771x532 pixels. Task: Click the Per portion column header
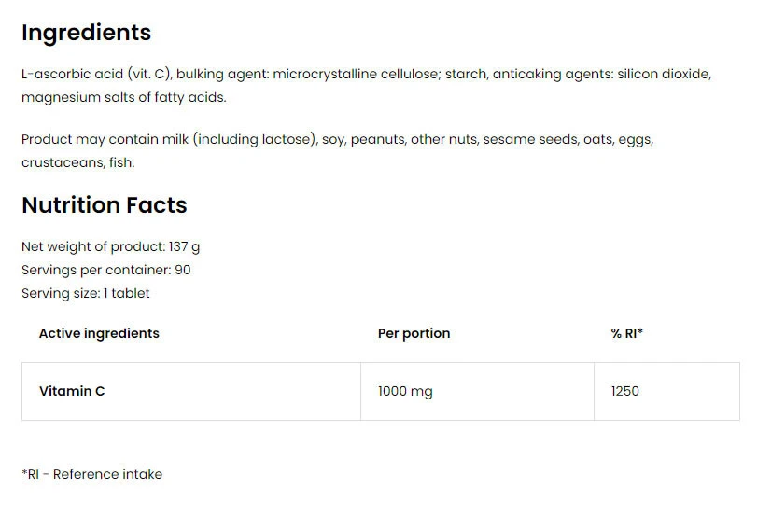[x=414, y=333]
